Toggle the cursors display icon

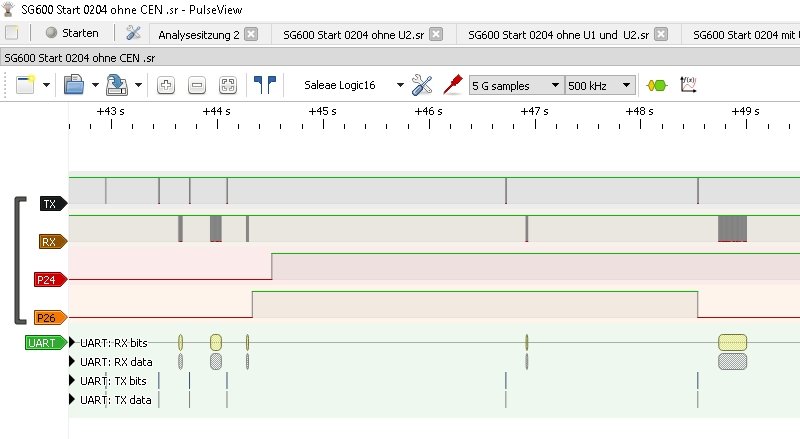264,86
